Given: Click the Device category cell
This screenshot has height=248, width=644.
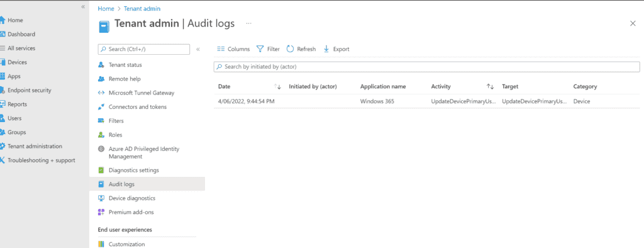Looking at the screenshot, I should pyautogui.click(x=582, y=101).
